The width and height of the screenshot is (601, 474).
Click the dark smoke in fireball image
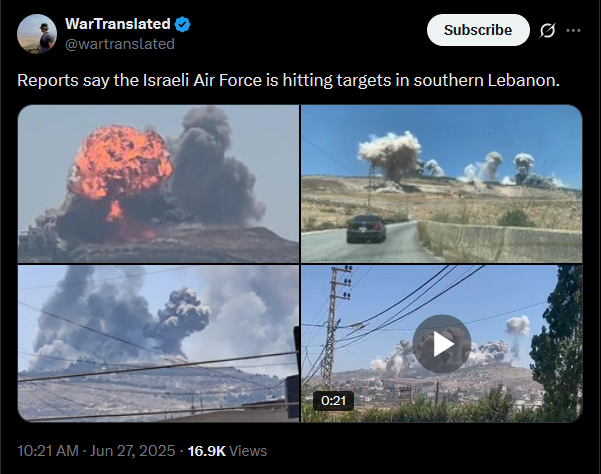[x=215, y=169]
